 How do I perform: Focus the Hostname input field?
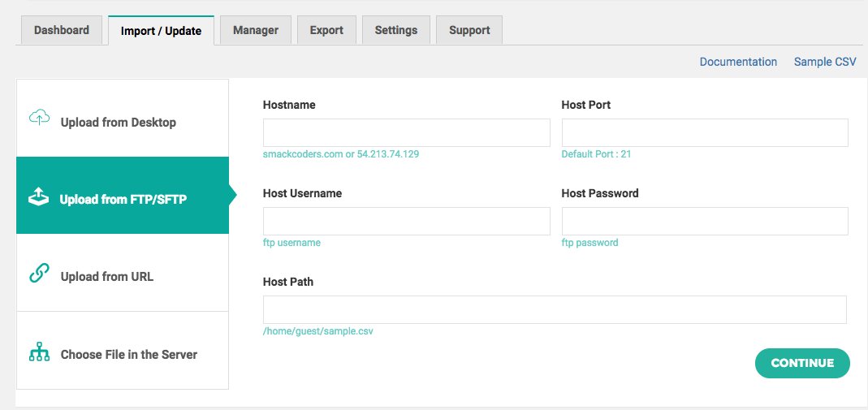406,133
